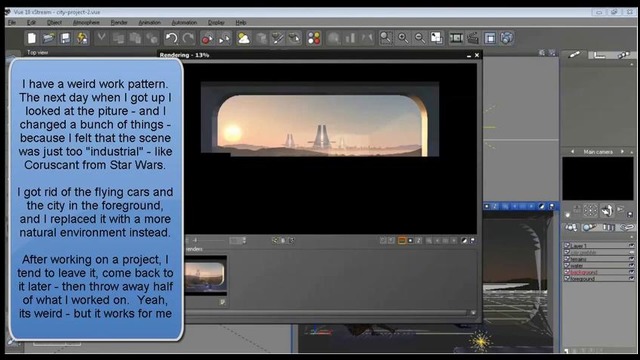Click the Main camera preview pane
This screenshot has height=360, width=640.
coord(598,178)
